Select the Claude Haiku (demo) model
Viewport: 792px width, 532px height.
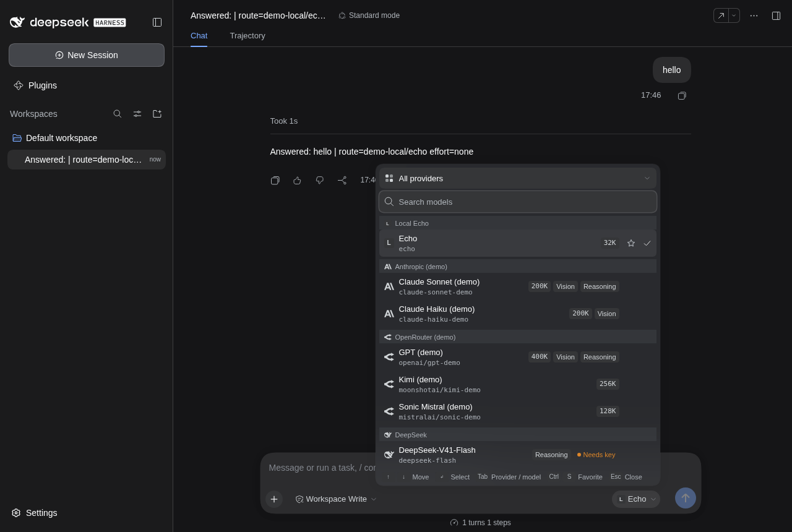[x=518, y=314]
